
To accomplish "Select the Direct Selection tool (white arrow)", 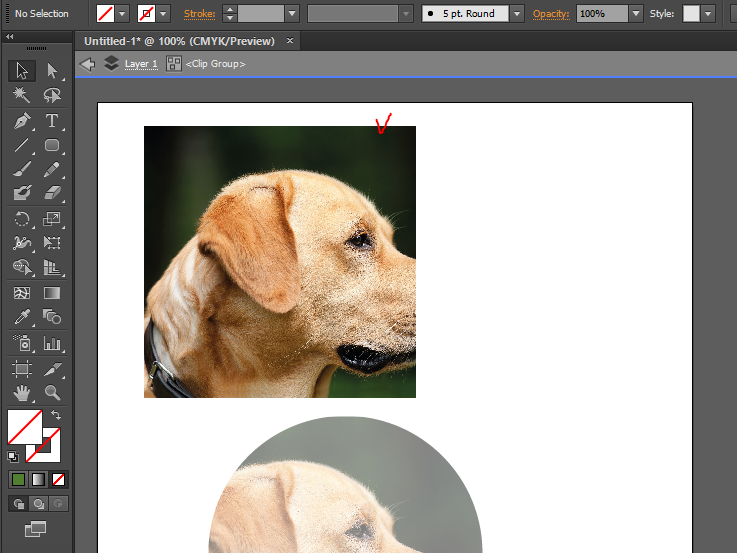I will click(x=52, y=71).
